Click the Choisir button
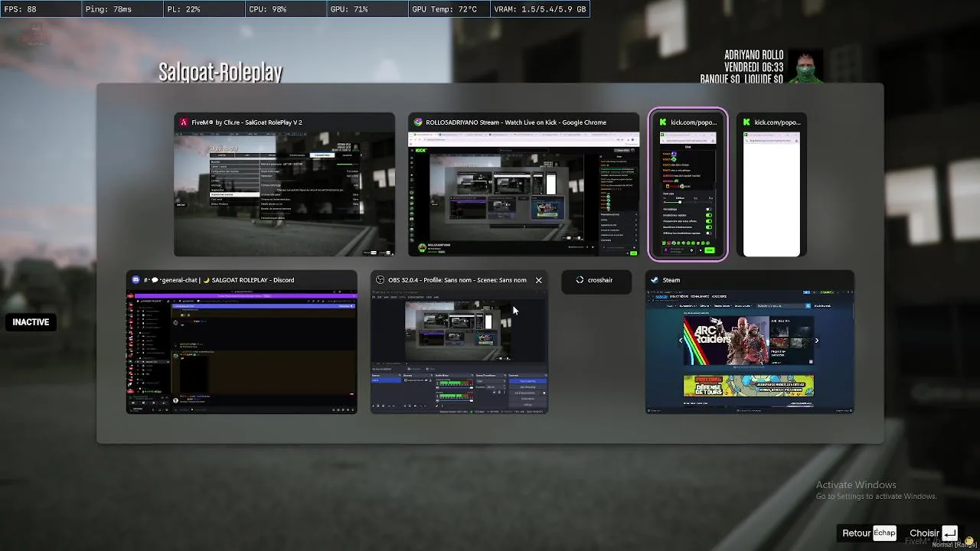 pos(933,533)
